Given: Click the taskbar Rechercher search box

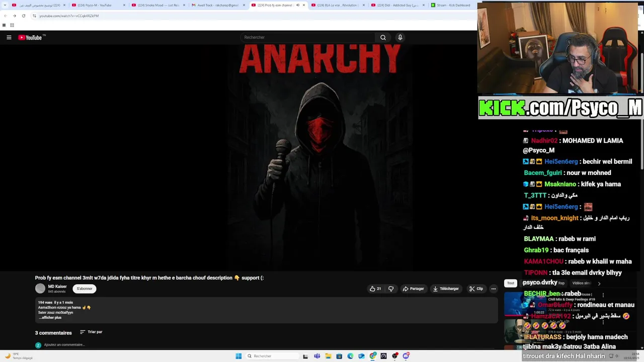Looking at the screenshot, I should [x=272, y=356].
